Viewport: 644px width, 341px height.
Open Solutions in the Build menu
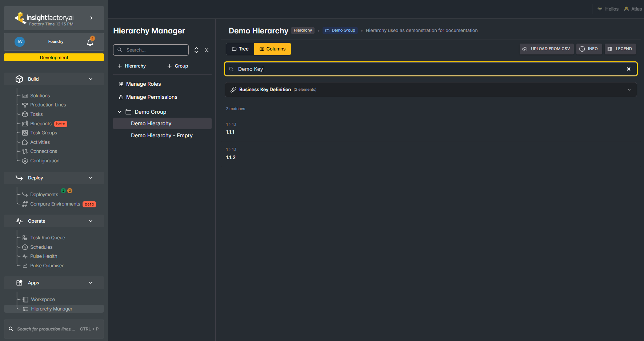pyautogui.click(x=40, y=96)
